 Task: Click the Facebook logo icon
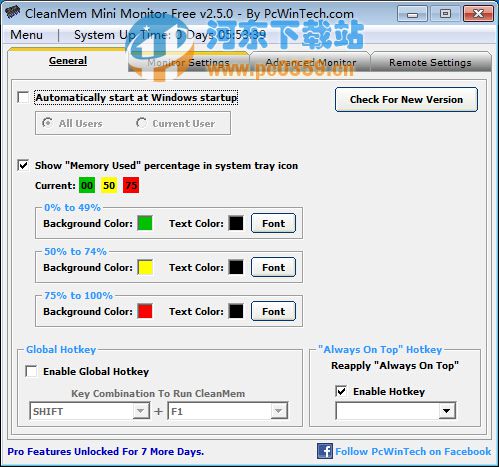click(324, 451)
